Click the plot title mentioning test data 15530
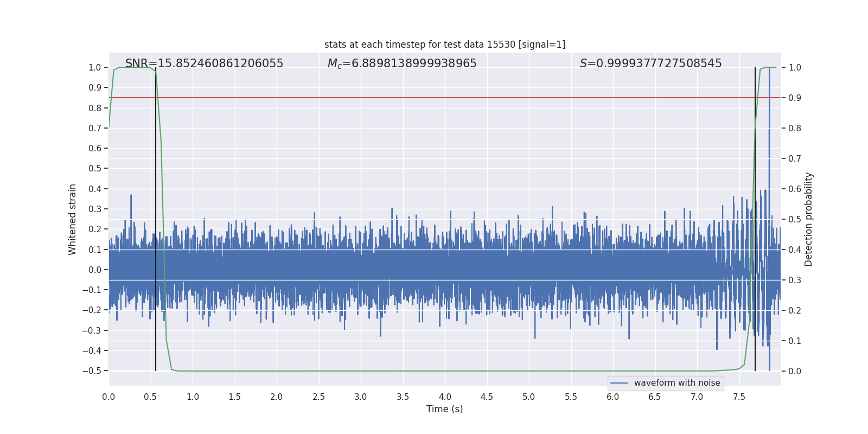This screenshot has height=434, width=868. [x=444, y=44]
